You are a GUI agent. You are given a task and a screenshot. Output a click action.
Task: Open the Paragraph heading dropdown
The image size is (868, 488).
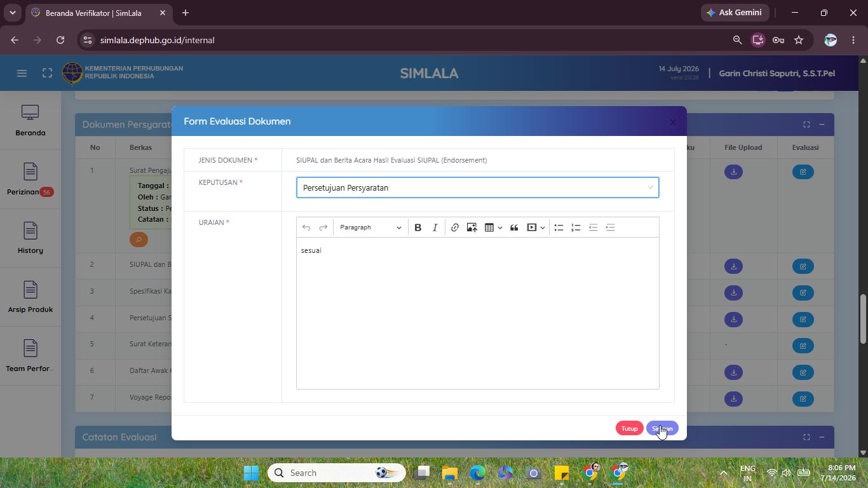[370, 227]
